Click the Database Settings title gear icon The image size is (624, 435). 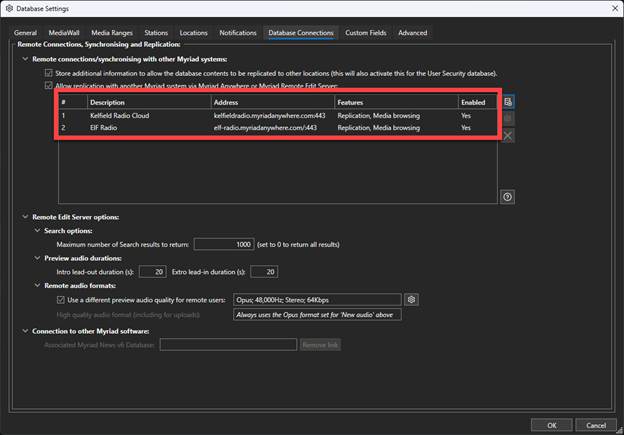(x=9, y=8)
